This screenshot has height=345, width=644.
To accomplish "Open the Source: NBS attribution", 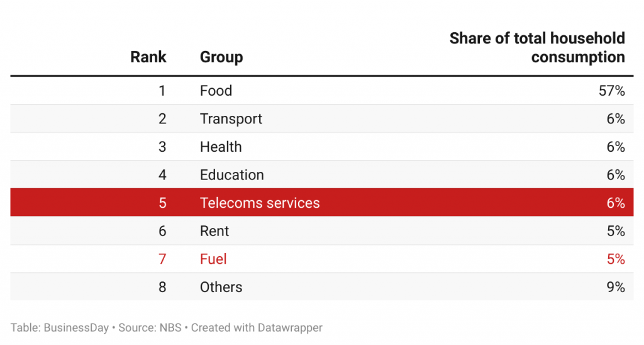I will click(x=150, y=328).
